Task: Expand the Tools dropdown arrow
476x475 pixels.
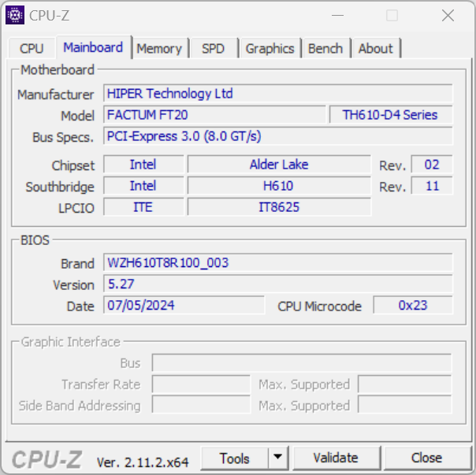Action: coord(277,458)
